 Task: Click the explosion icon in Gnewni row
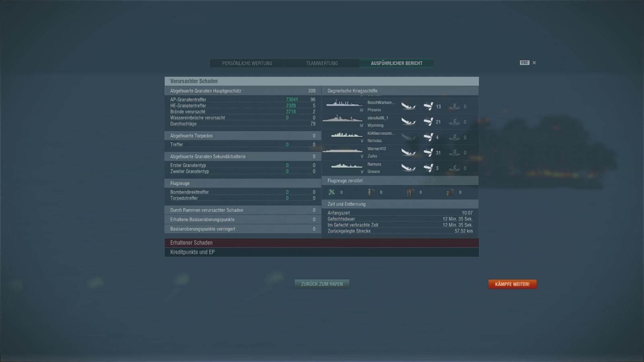pyautogui.click(x=454, y=168)
